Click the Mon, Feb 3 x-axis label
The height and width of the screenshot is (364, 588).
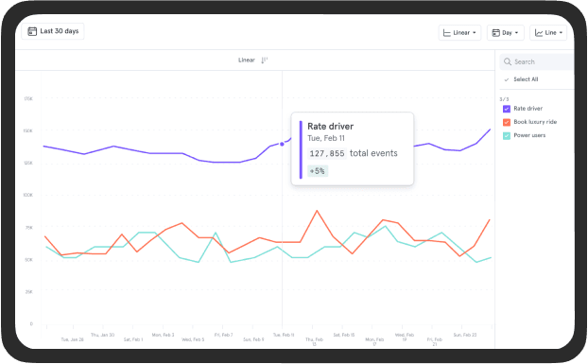pos(163,335)
